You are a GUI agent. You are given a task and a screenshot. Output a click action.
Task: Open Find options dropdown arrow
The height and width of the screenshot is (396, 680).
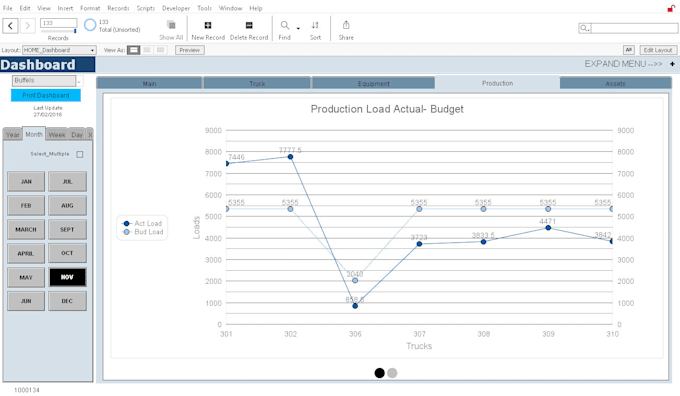point(298,28)
